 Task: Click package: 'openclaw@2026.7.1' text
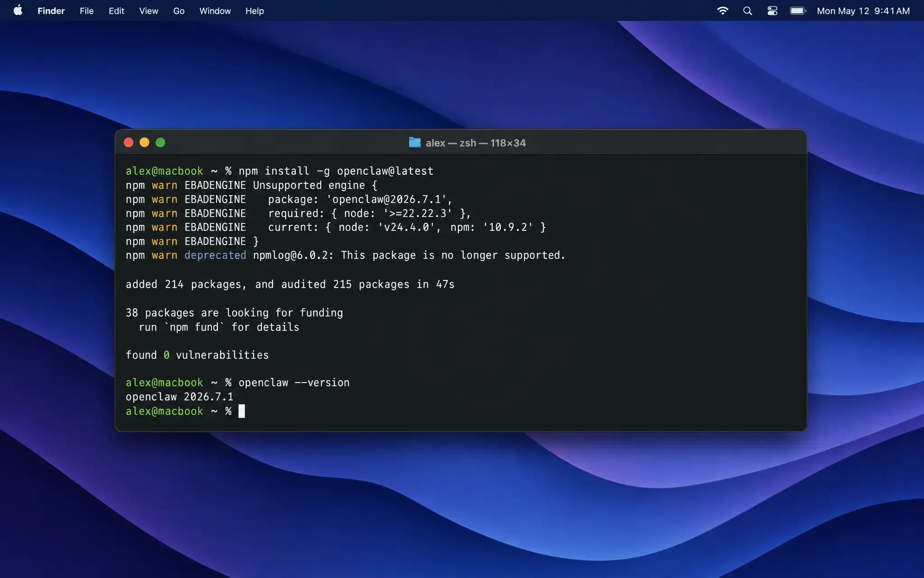[x=360, y=199]
